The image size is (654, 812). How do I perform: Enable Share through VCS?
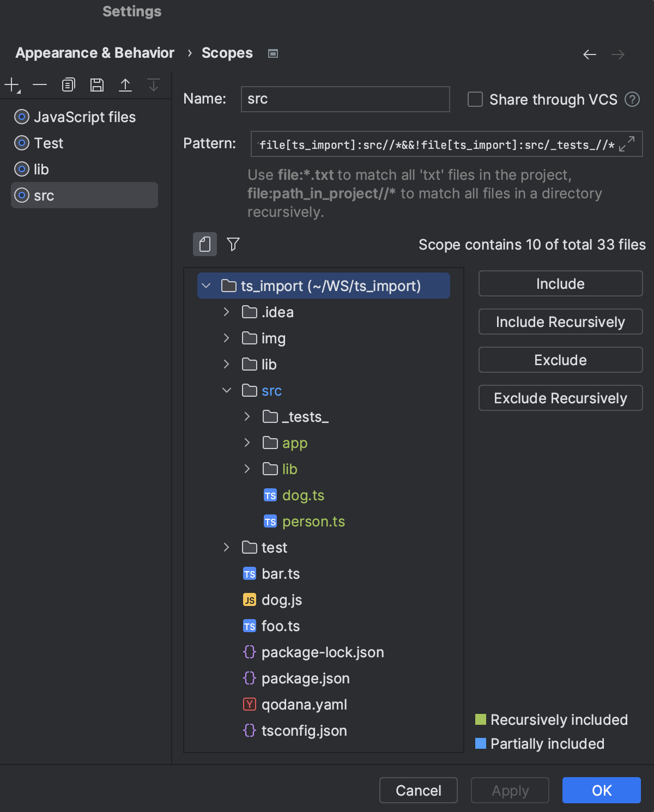click(x=475, y=99)
